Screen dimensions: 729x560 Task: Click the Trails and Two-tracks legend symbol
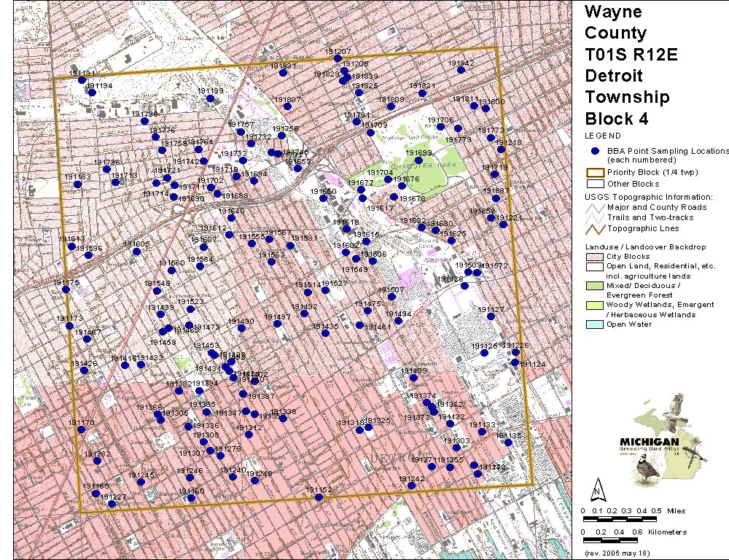tap(595, 217)
